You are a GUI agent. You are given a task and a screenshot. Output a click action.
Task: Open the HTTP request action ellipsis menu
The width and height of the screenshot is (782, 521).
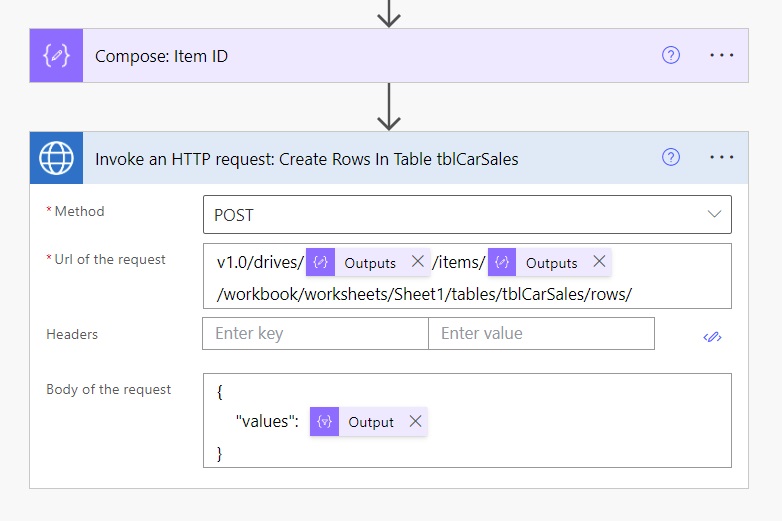[721, 158]
